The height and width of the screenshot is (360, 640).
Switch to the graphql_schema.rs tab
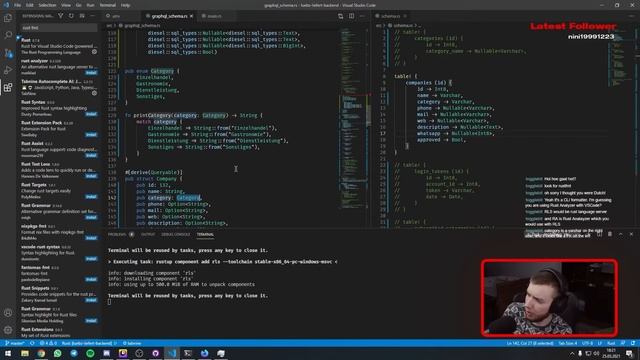pos(169,16)
